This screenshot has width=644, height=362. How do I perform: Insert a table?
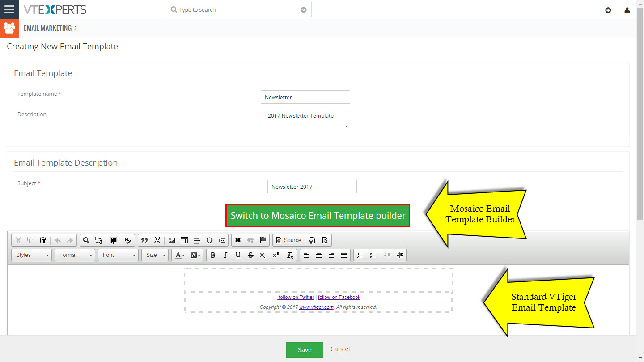click(x=184, y=240)
